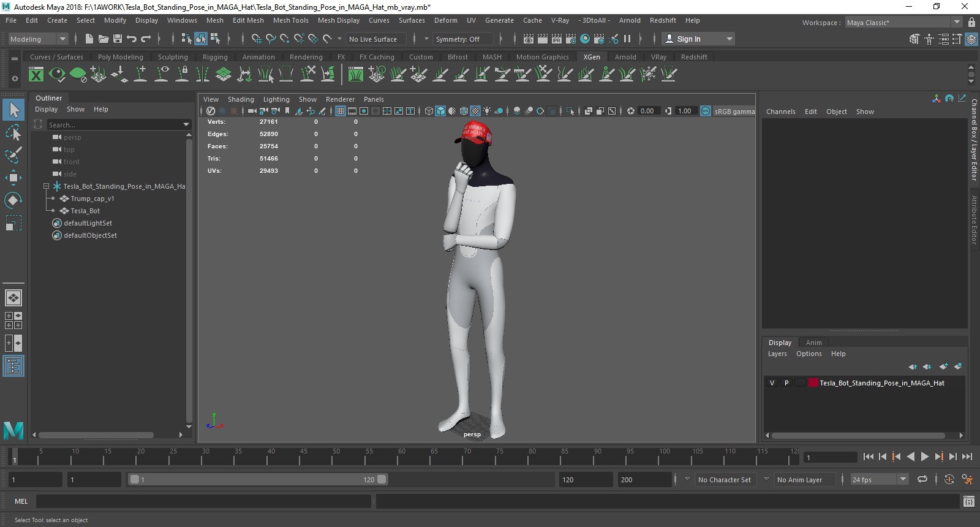This screenshot has height=527, width=980.
Task: Toggle smooth shade all cube icon
Action: tap(440, 111)
